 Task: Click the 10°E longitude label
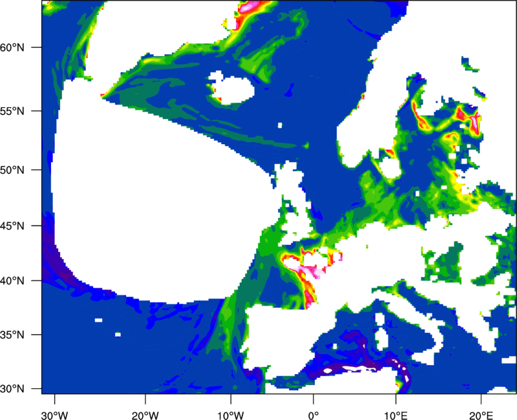coord(396,415)
